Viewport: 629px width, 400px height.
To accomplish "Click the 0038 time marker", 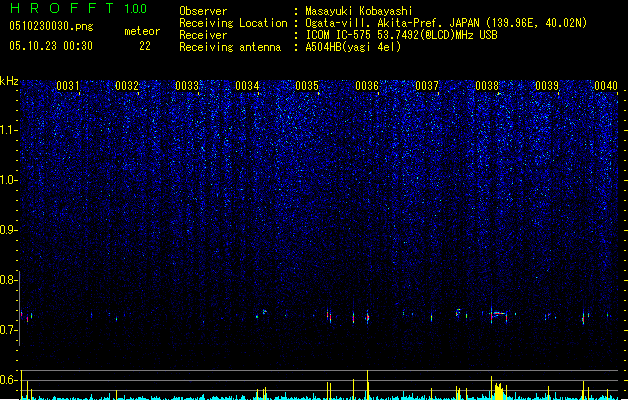I will click(x=487, y=86).
